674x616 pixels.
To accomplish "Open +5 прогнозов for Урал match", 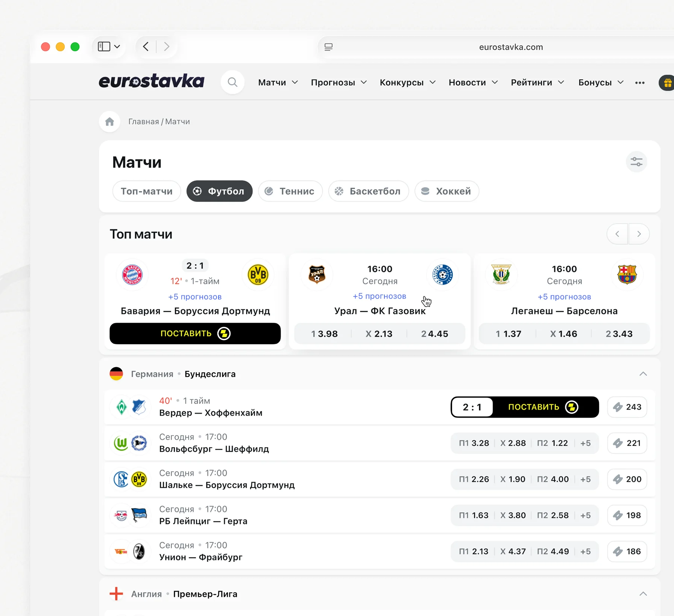I will [x=380, y=296].
